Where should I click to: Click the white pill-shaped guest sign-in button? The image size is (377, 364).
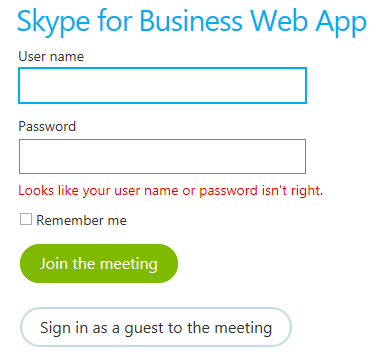(156, 327)
